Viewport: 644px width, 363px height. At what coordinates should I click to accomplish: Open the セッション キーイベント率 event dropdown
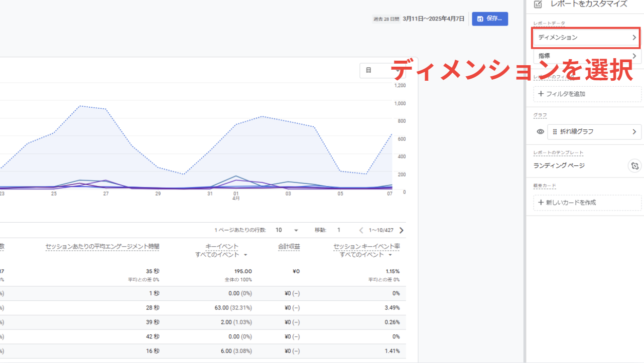coord(366,255)
